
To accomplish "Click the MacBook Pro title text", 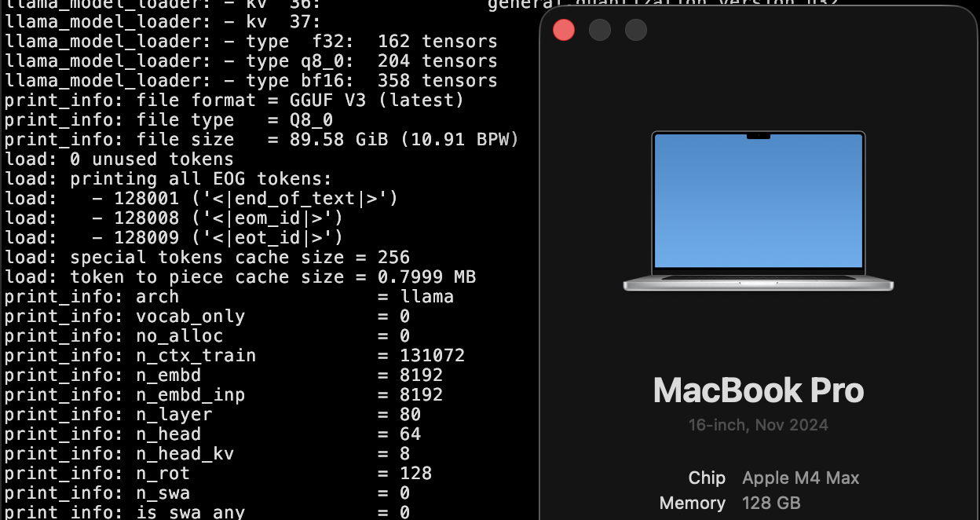I will (x=759, y=390).
